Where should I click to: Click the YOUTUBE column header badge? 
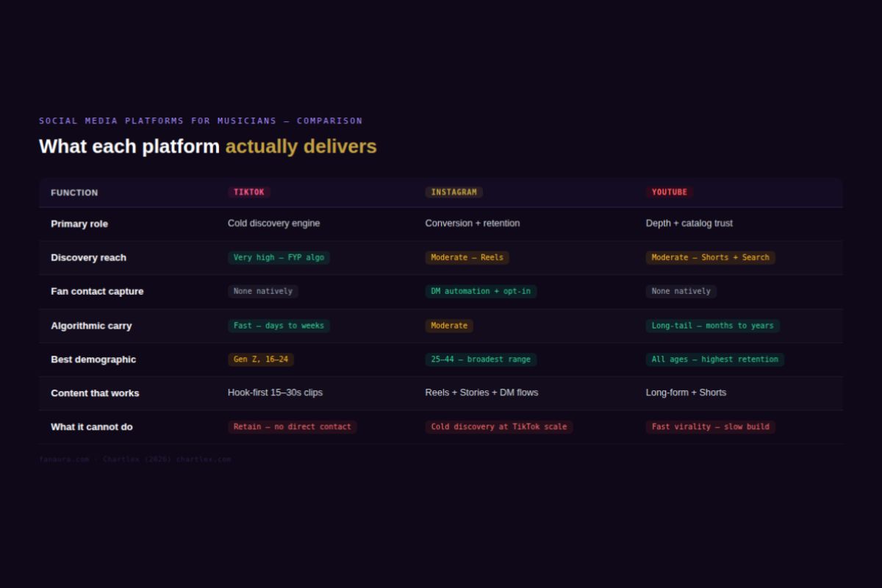click(669, 192)
